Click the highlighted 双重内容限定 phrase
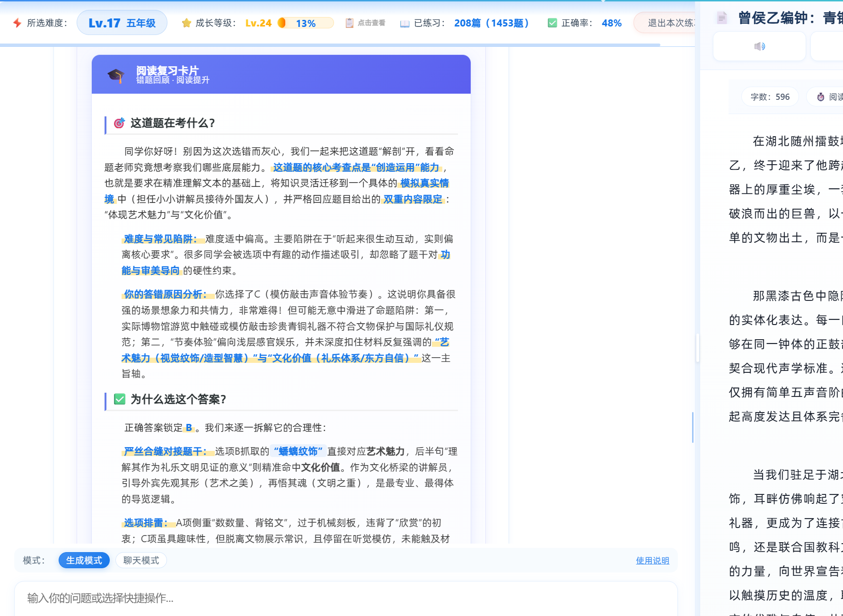 413,199
